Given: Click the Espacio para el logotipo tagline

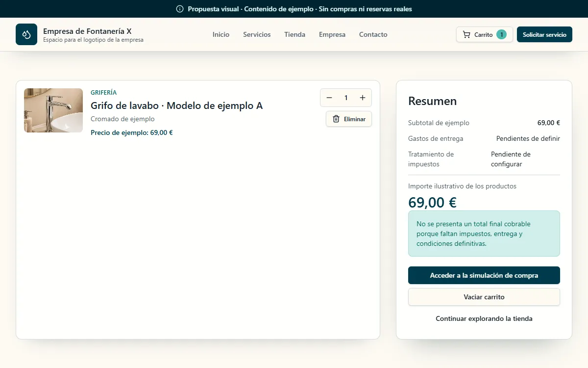Looking at the screenshot, I should (93, 40).
